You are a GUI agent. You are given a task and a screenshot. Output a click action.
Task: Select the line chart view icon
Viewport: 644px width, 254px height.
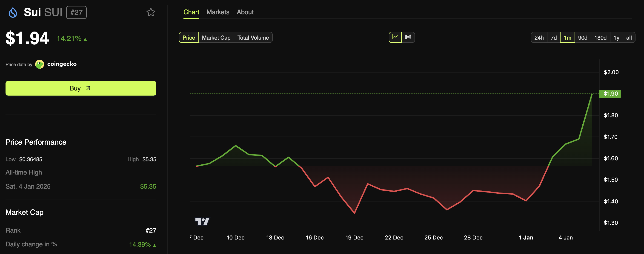tap(395, 37)
